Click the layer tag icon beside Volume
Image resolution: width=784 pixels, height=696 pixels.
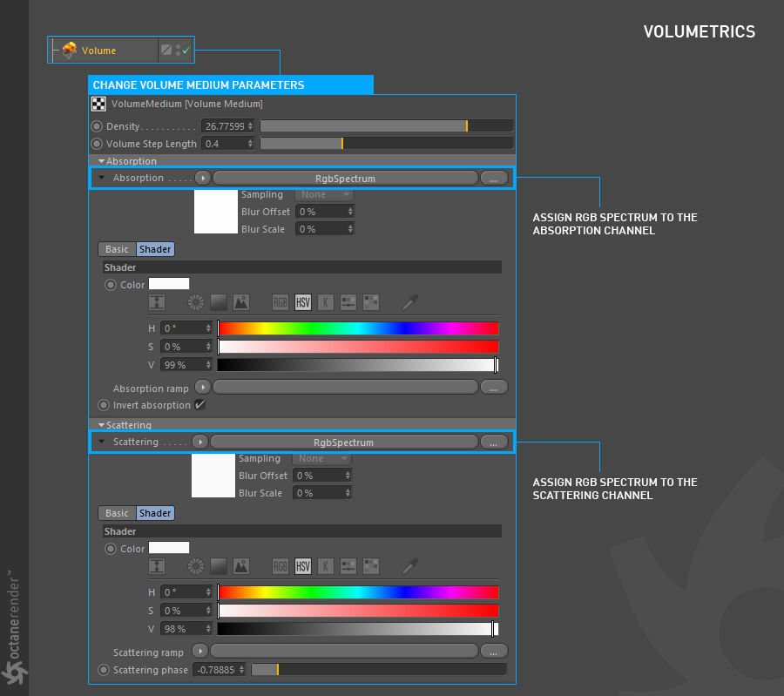pos(166,50)
